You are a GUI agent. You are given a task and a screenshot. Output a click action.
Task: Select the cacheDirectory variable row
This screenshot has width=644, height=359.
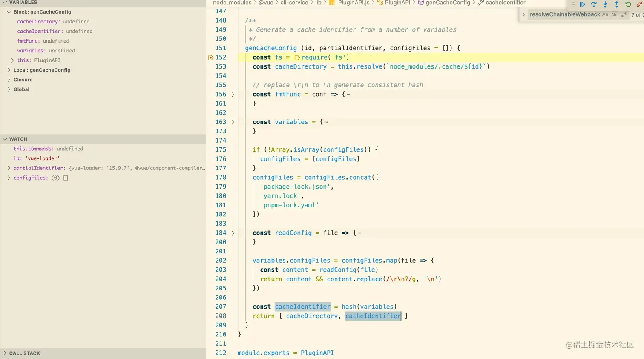pyautogui.click(x=103, y=22)
